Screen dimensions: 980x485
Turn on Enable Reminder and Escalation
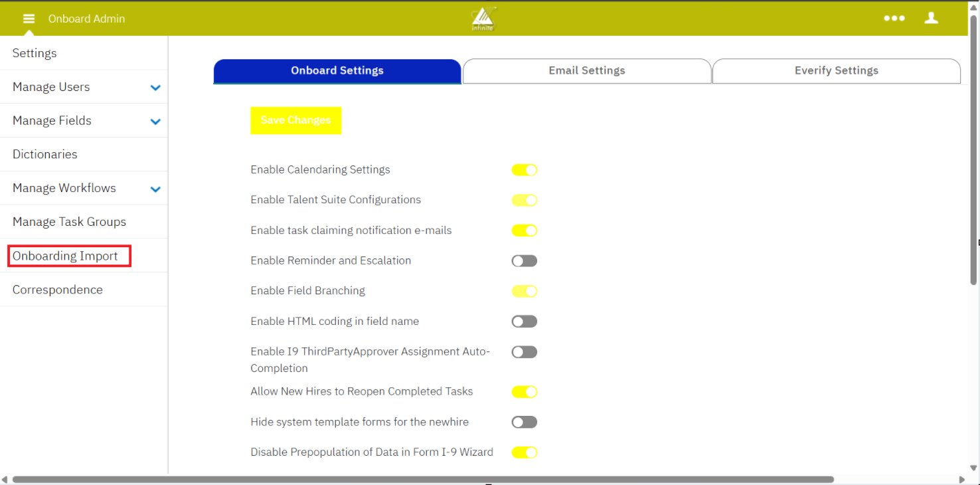coord(524,261)
